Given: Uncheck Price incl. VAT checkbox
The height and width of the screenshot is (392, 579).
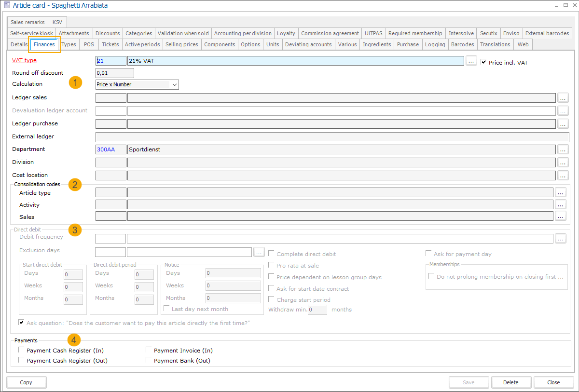Looking at the screenshot, I should [483, 62].
